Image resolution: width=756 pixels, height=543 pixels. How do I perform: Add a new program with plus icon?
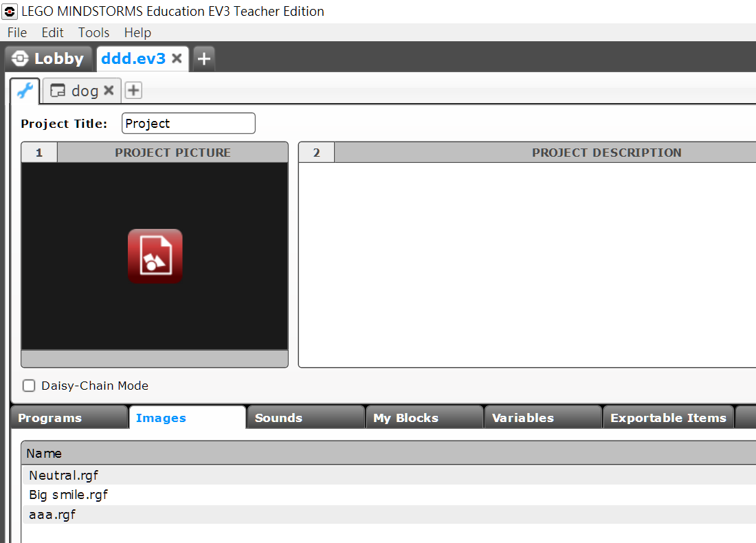(133, 90)
